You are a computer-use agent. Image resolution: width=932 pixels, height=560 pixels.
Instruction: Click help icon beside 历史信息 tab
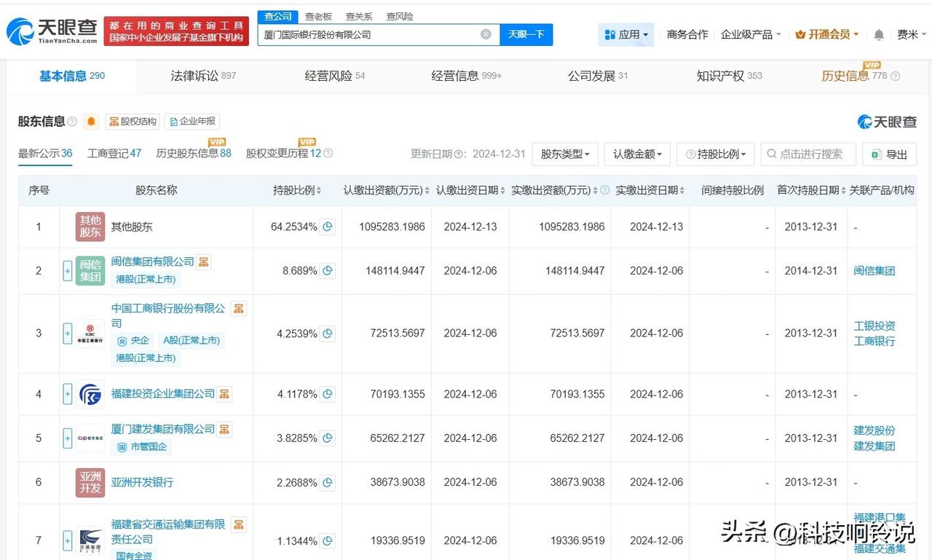coord(896,76)
